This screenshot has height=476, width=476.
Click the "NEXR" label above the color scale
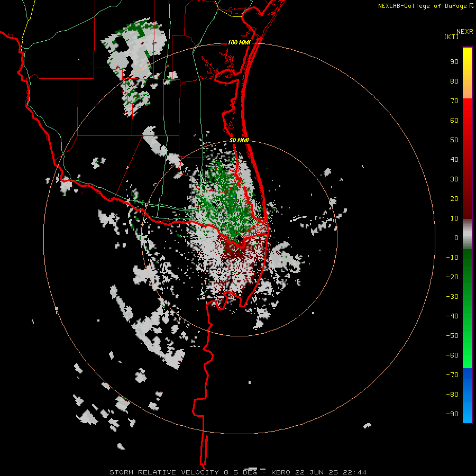pyautogui.click(x=465, y=32)
